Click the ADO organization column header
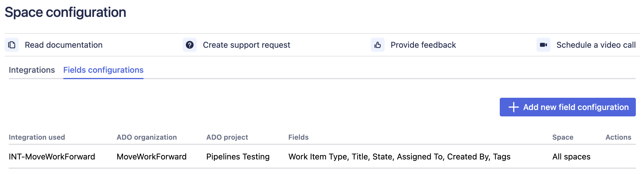The image size is (644, 174). (x=147, y=137)
